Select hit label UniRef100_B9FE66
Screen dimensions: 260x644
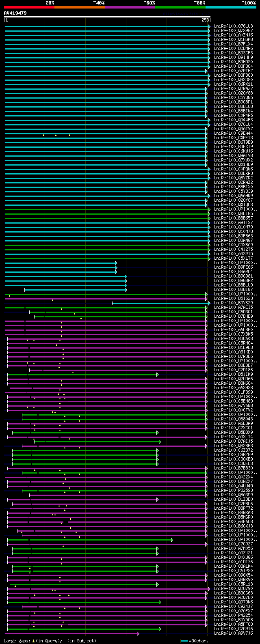(233, 267)
